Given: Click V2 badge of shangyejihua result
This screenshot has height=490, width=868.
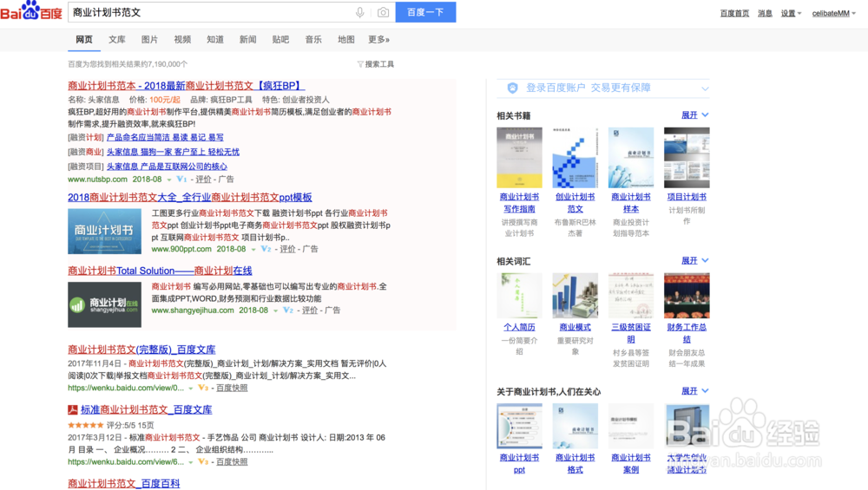Looking at the screenshot, I should (x=288, y=310).
